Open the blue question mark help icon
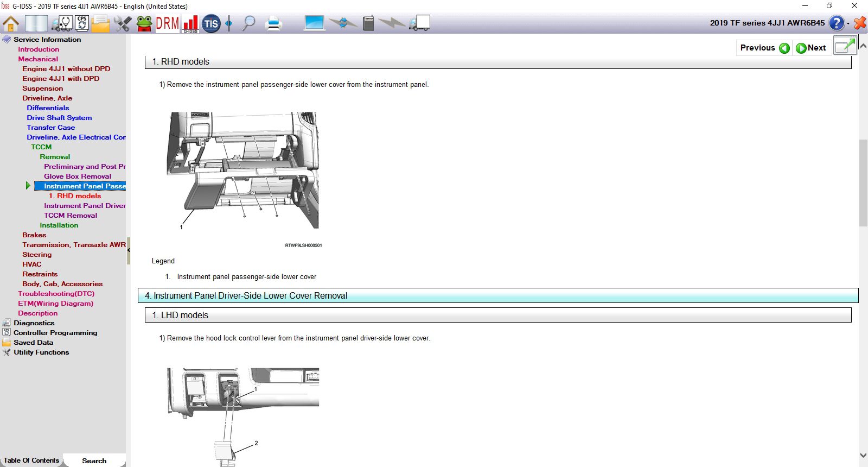 [x=837, y=23]
